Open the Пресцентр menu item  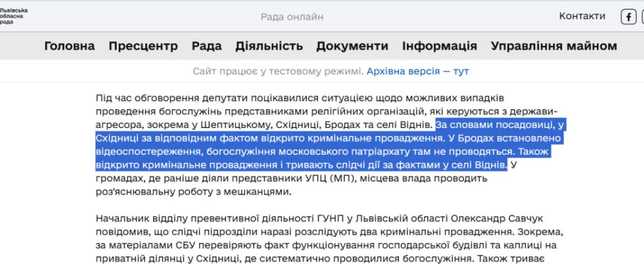[143, 46]
